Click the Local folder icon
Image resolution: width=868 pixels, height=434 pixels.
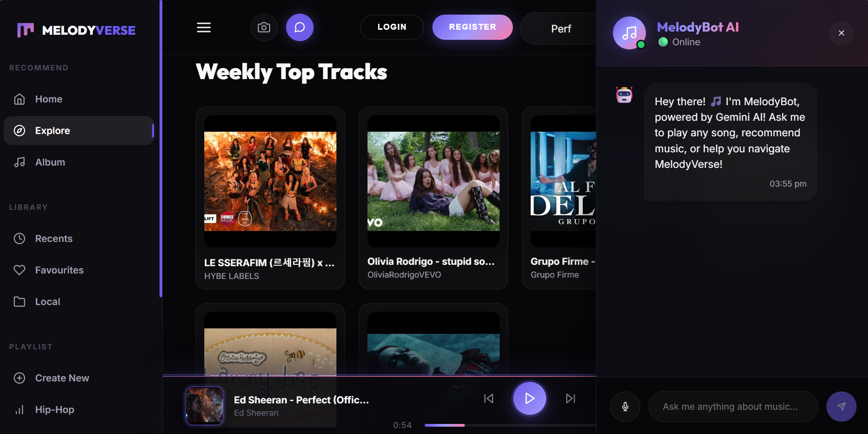19,302
